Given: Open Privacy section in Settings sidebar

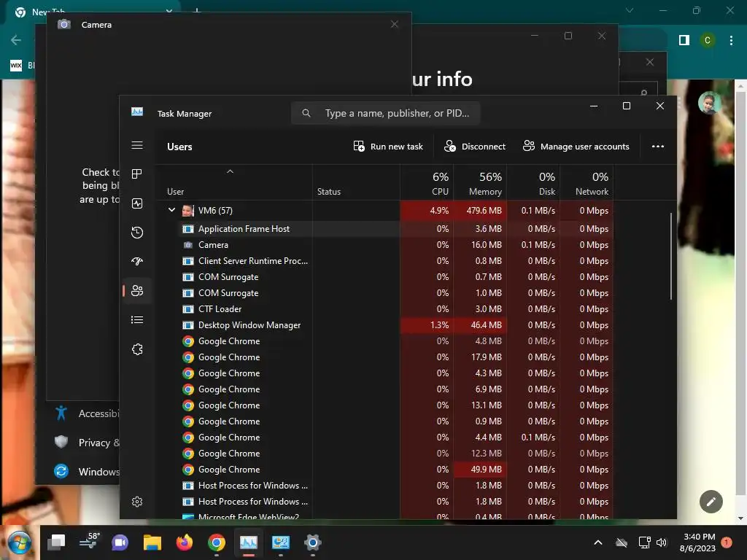Looking at the screenshot, I should pos(86,443).
